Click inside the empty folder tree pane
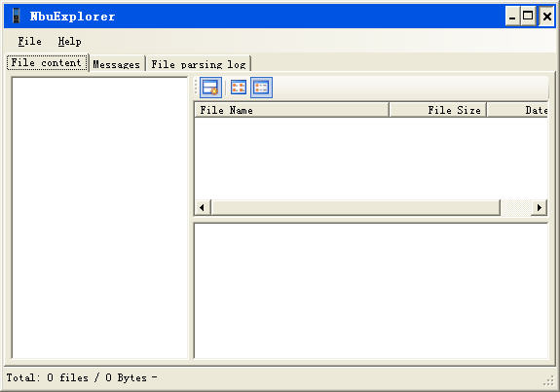The width and height of the screenshot is (560, 392). point(100,218)
